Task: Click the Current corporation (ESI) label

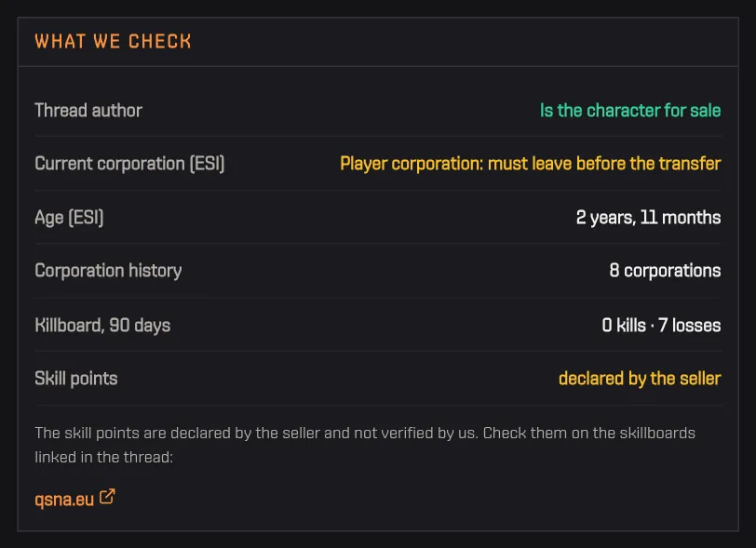Action: pos(129,164)
